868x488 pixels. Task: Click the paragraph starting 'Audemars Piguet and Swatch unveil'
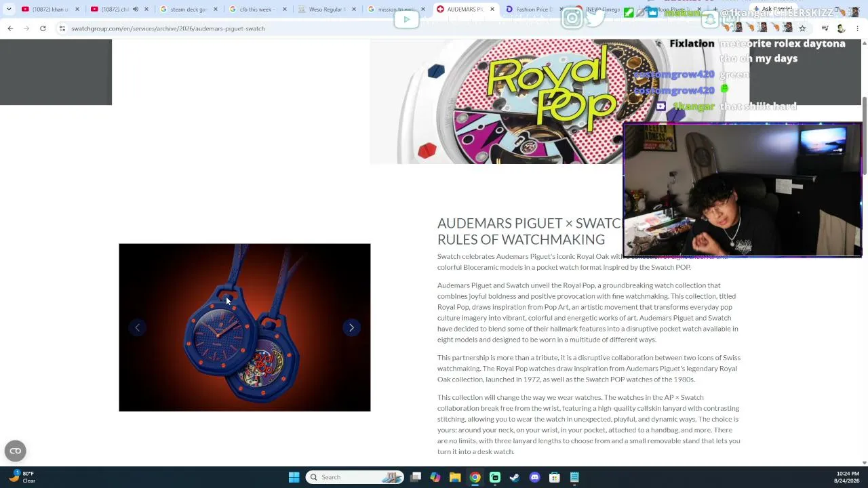pos(587,312)
